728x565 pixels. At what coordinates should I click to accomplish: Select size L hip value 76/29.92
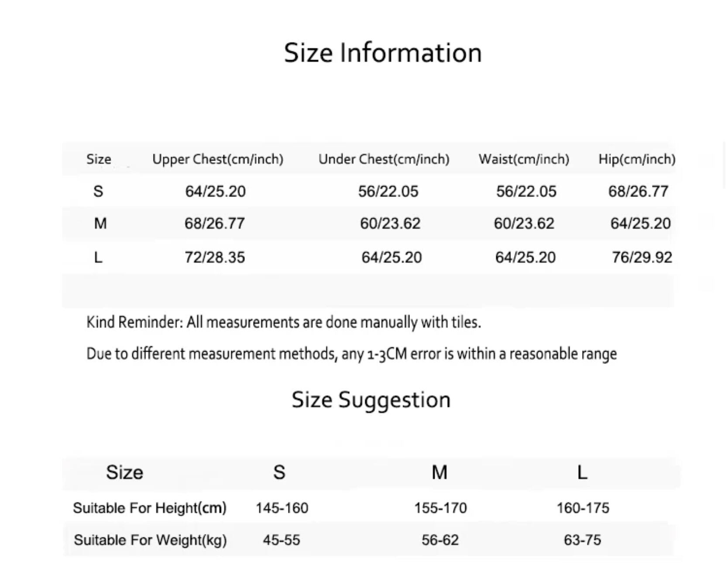pyautogui.click(x=642, y=257)
